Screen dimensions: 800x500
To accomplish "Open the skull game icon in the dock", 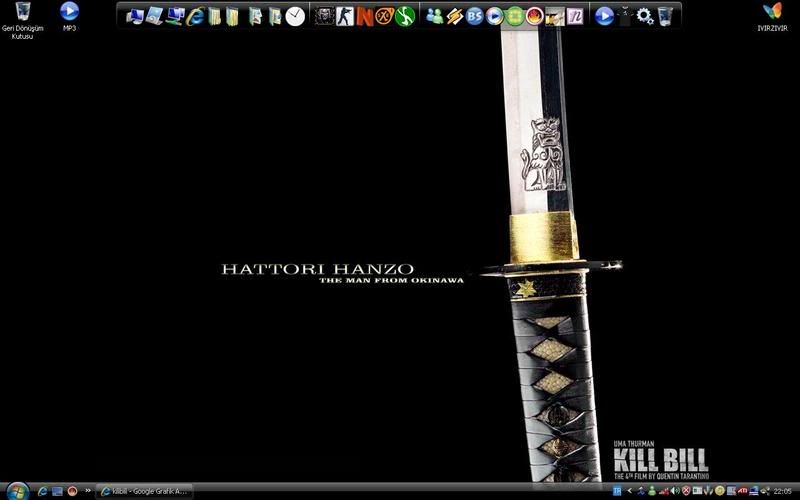I will tap(324, 16).
